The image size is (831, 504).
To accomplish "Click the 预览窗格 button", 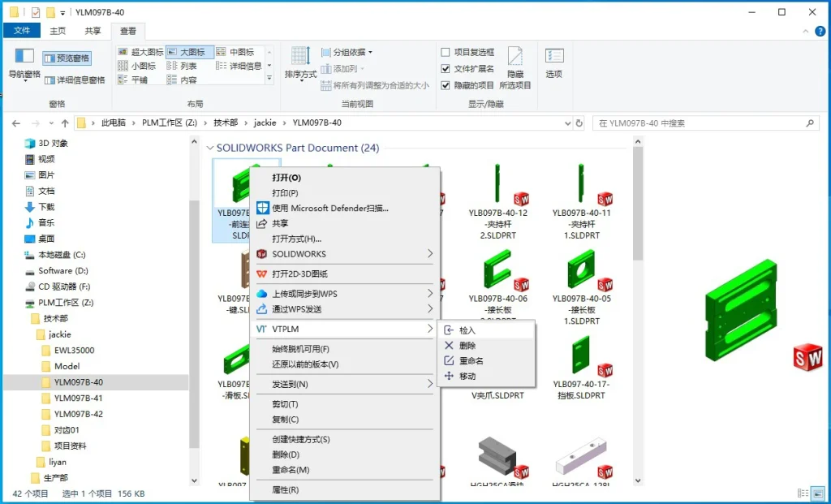I will (x=67, y=58).
